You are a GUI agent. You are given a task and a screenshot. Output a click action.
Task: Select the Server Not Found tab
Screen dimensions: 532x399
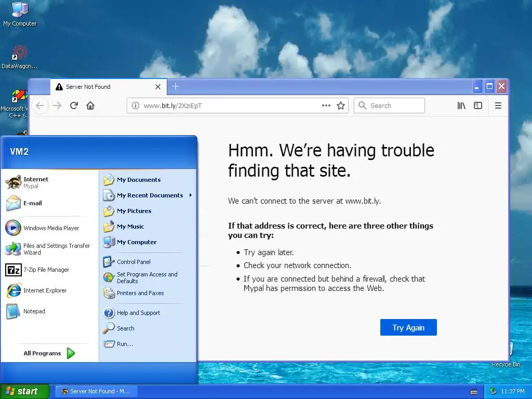(x=109, y=87)
